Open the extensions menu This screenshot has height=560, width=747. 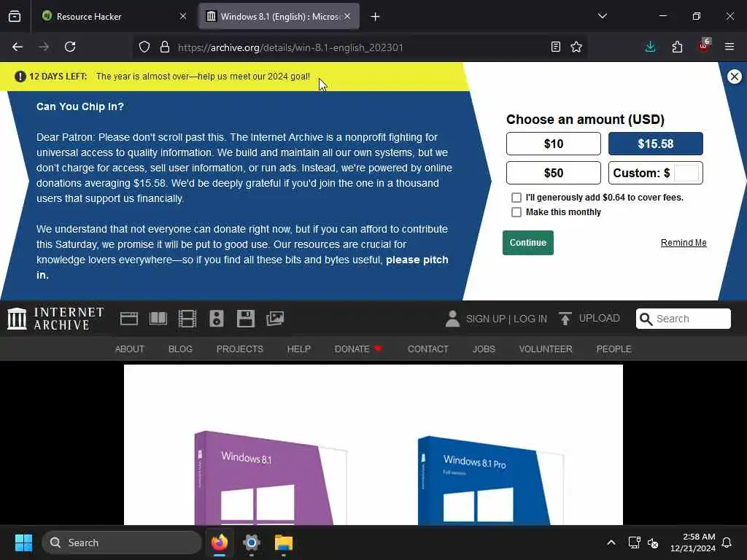(x=677, y=47)
